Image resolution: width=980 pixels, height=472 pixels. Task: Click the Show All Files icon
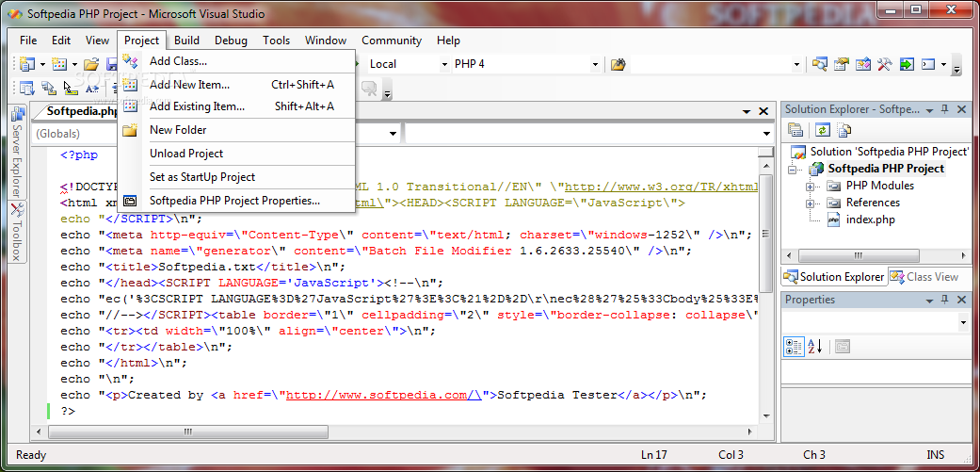[844, 130]
